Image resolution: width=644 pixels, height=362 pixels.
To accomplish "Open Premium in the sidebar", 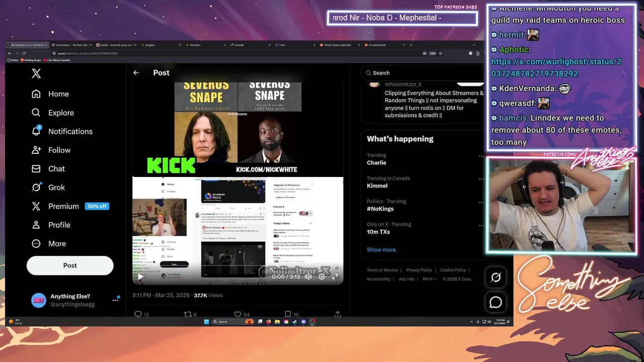I will 69,206.
